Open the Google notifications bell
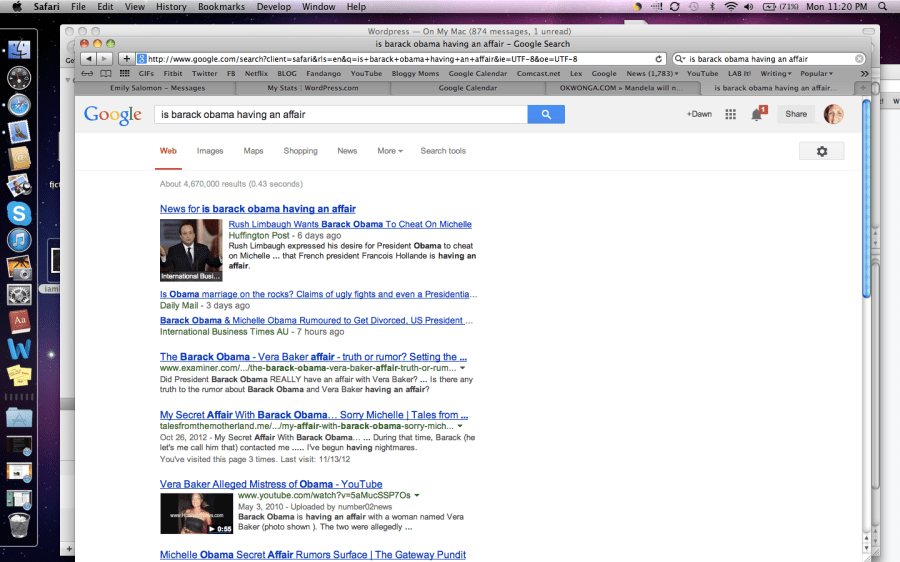 [x=757, y=114]
